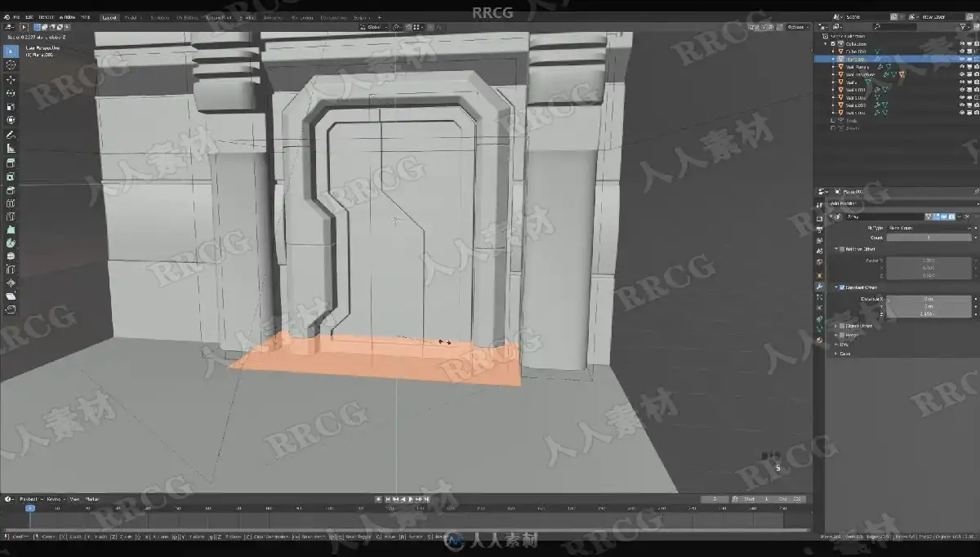Open the File menu
The width and height of the screenshot is (980, 557).
pos(16,16)
